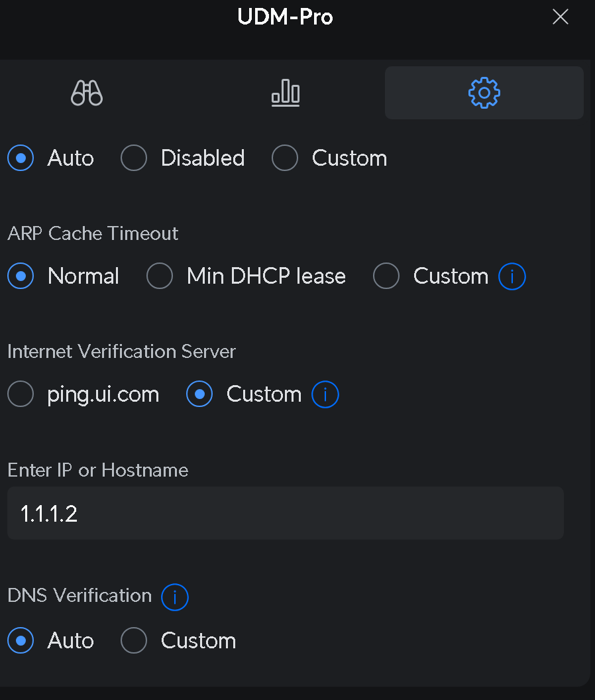The height and width of the screenshot is (700, 595).
Task: Select Custom Internet Verification Server option
Action: (199, 394)
